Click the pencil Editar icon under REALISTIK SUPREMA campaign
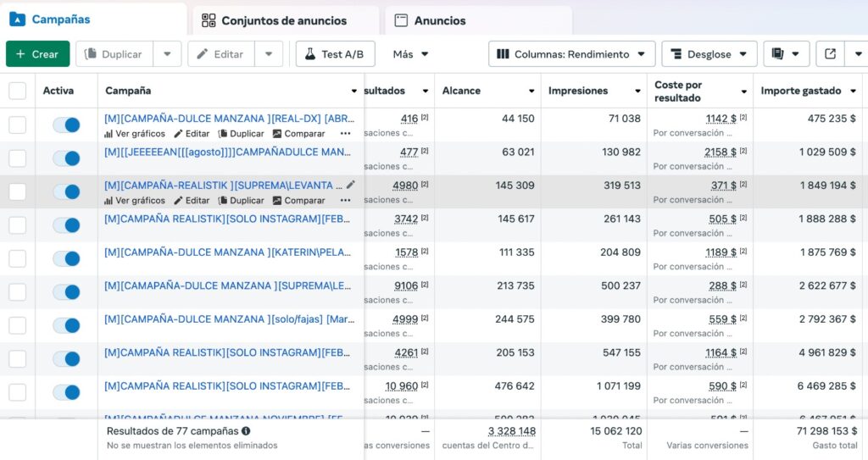The image size is (868, 460). coord(178,201)
